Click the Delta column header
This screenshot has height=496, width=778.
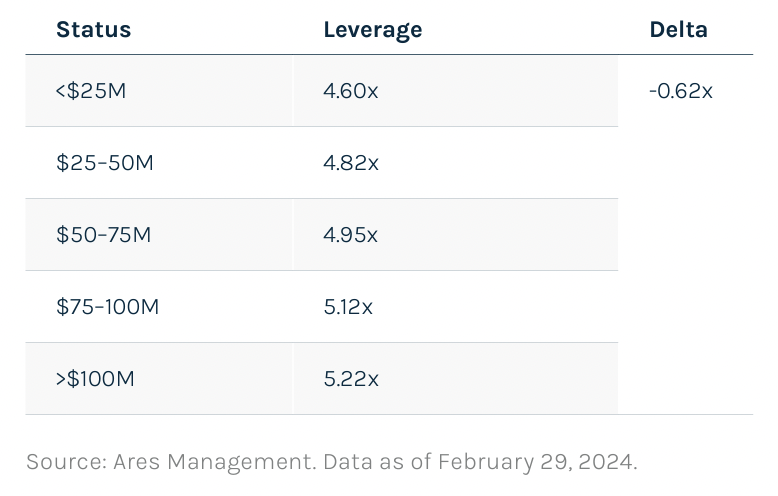[x=678, y=30]
